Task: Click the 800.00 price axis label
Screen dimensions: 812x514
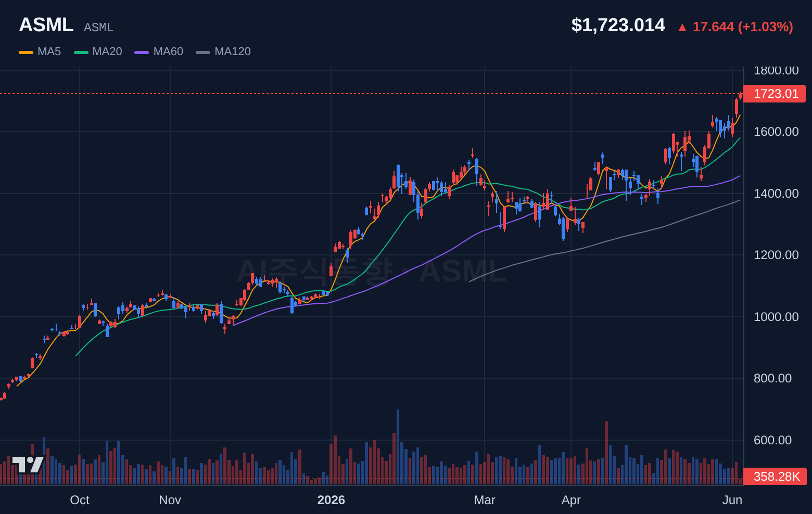Action: (772, 378)
